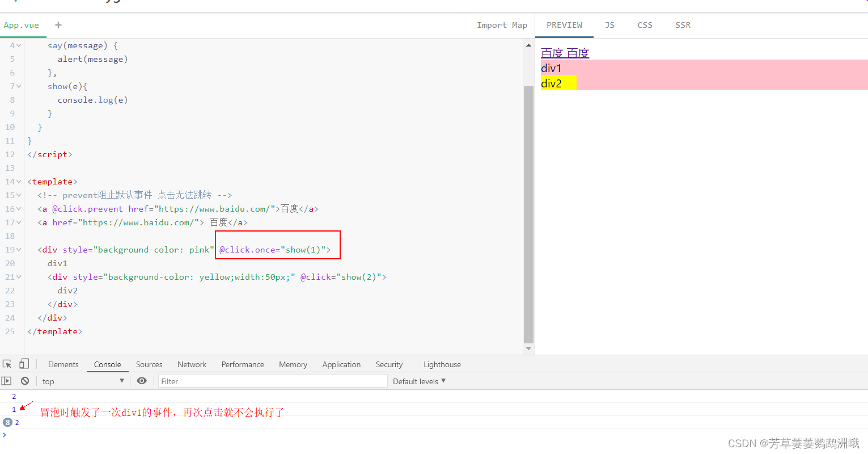Open the top JavaScript context dropdown
This screenshot has width=868, height=454.
(83, 381)
